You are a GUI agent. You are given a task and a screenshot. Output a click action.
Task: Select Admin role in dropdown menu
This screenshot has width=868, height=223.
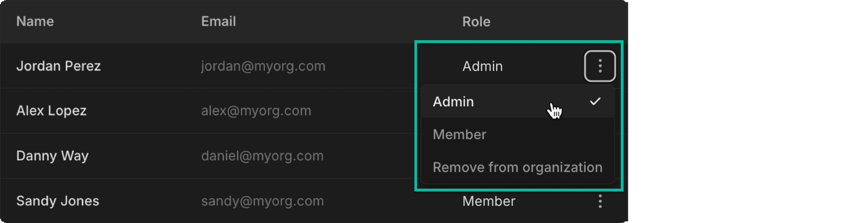pos(453,102)
